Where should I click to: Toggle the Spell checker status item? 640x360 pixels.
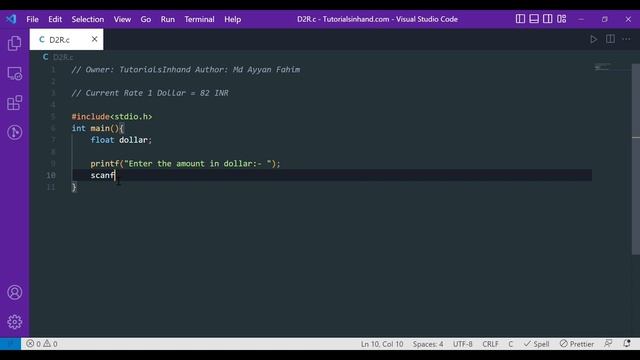537,344
